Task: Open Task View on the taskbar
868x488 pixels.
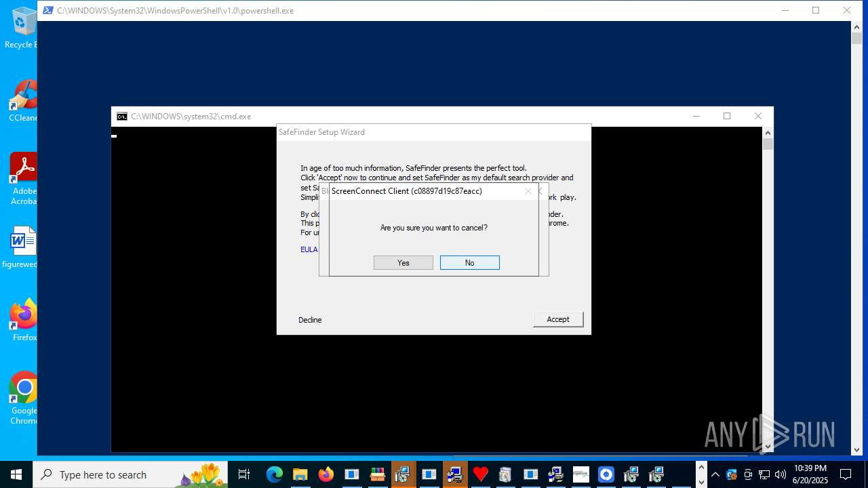Action: [x=244, y=474]
